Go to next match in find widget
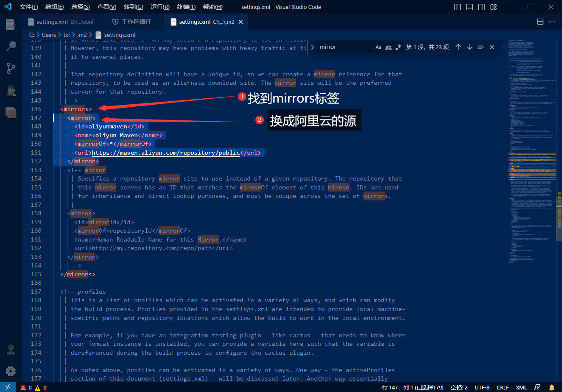Screen dimensions: 562x392 [x=470, y=47]
